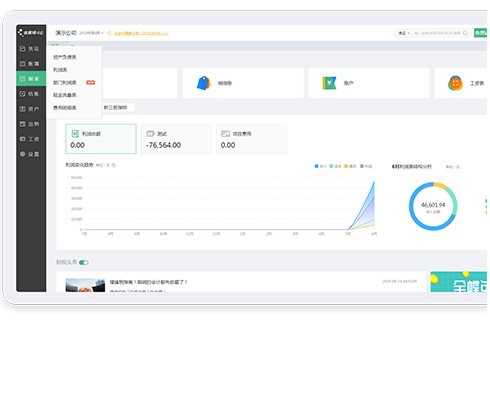Click the news article timestamp
This screenshot has width=490, height=420.
tap(399, 281)
